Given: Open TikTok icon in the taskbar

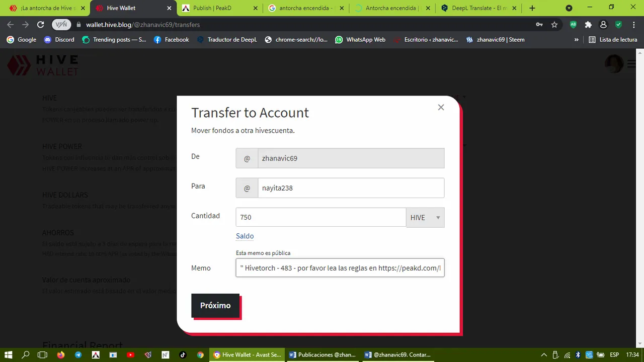Looking at the screenshot, I should click(183, 354).
